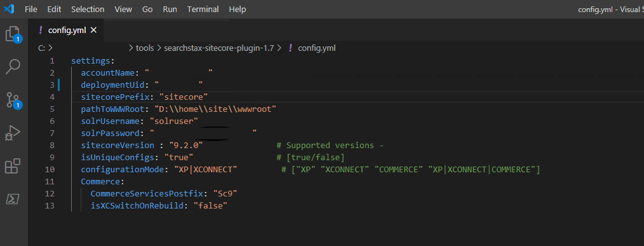Screen dimensions: 644x246
Task: Open the Source Control view icon
Action: (13, 100)
